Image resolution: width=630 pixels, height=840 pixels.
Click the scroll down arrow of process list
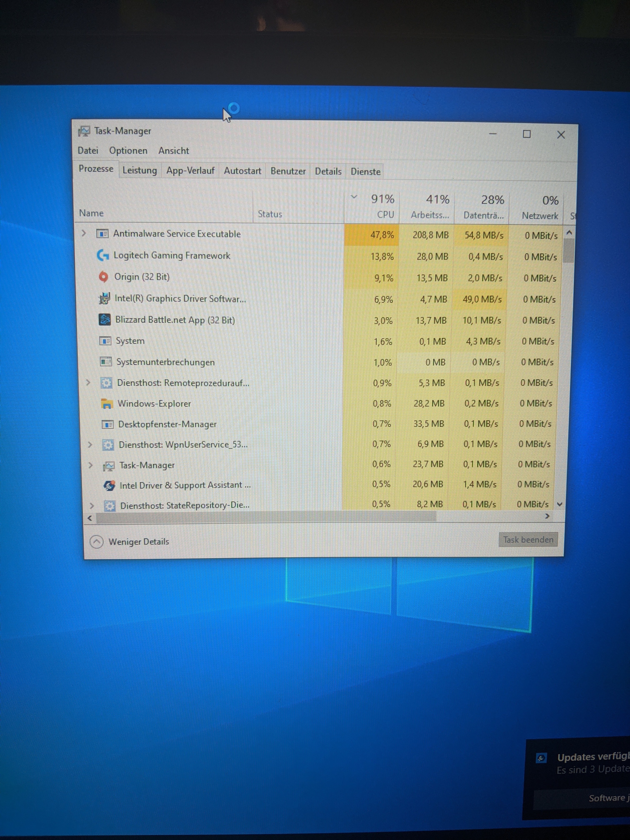pyautogui.click(x=559, y=504)
